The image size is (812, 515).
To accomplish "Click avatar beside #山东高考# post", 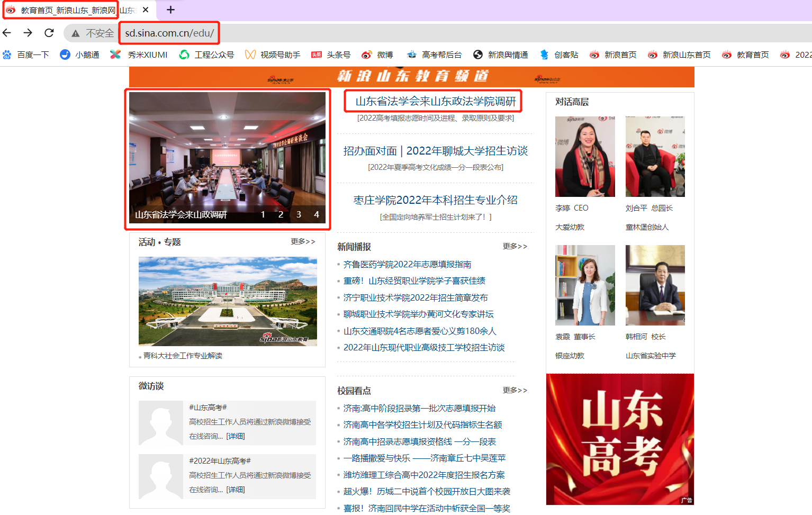I will click(161, 423).
